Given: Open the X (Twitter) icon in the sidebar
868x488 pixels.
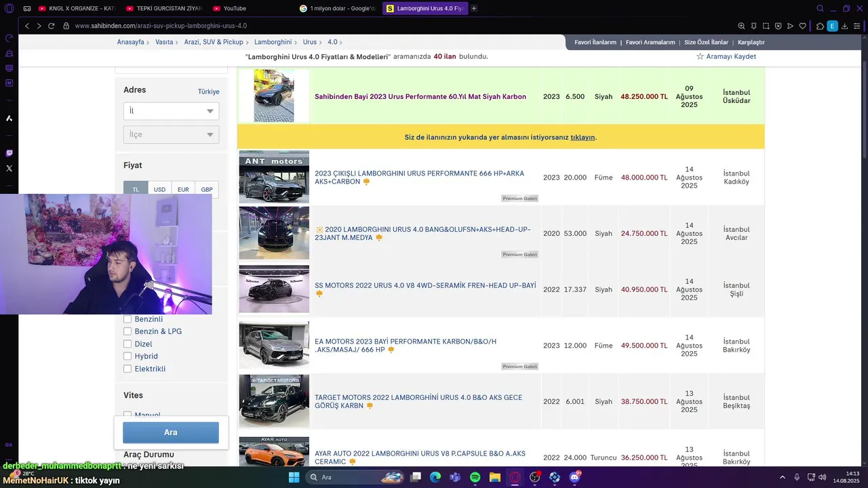Looking at the screenshot, I should 9,168.
